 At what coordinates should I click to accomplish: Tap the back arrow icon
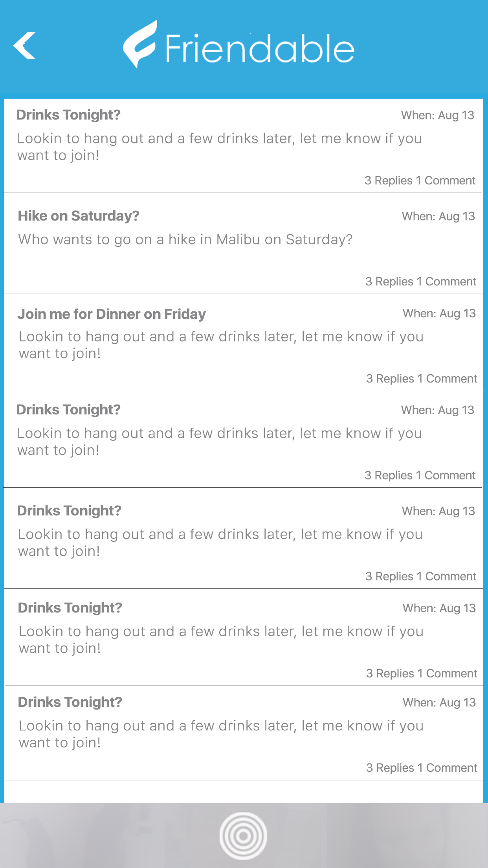(24, 46)
